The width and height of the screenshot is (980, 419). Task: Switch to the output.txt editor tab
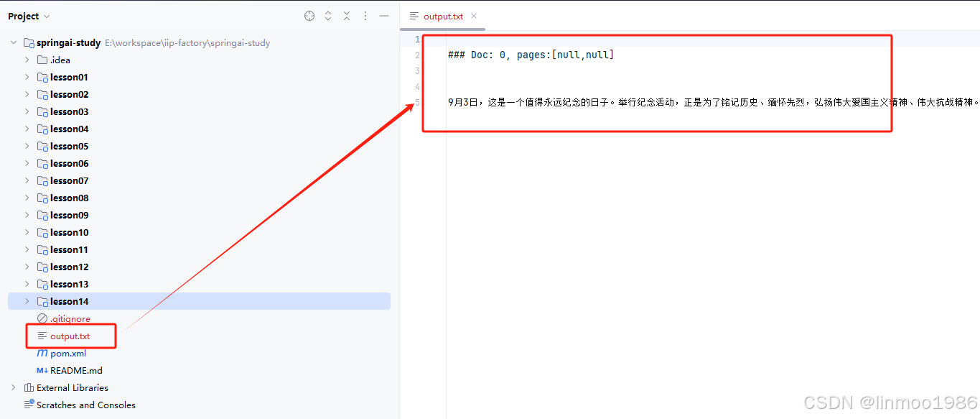click(443, 15)
